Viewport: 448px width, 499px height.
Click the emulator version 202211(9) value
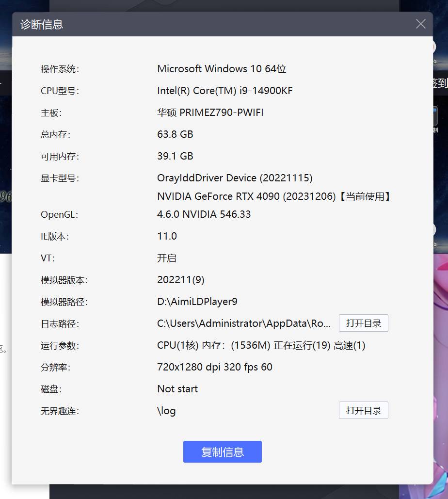(181, 280)
